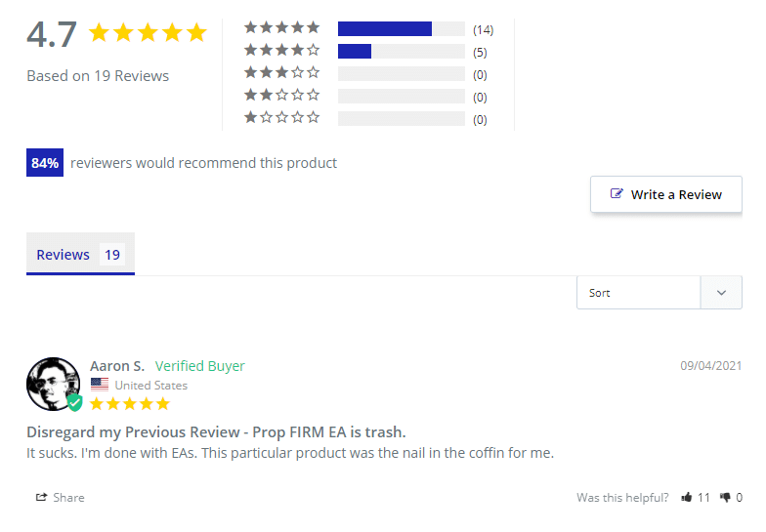
Task: Click the thumbs up helpful icon
Action: (687, 498)
